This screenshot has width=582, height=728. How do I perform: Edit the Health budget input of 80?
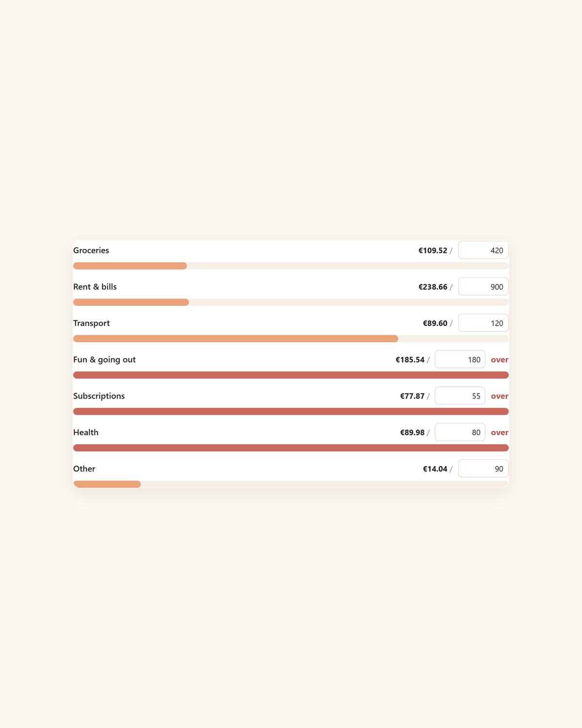click(x=460, y=432)
